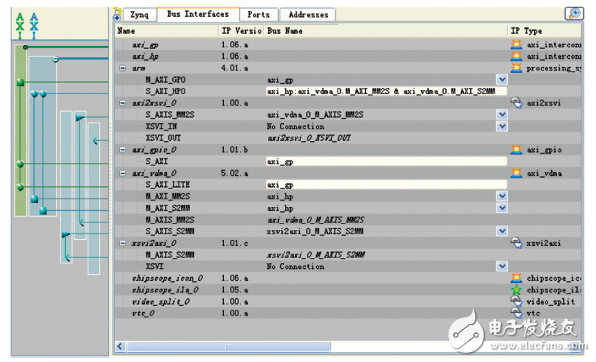Click the video_split IP type icon
The height and width of the screenshot is (362, 596).
point(516,302)
